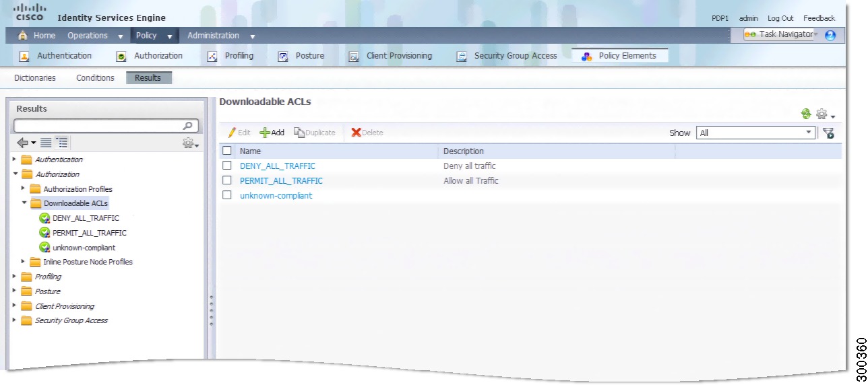Click the PDP1 node label
The height and width of the screenshot is (385, 868).
point(720,18)
